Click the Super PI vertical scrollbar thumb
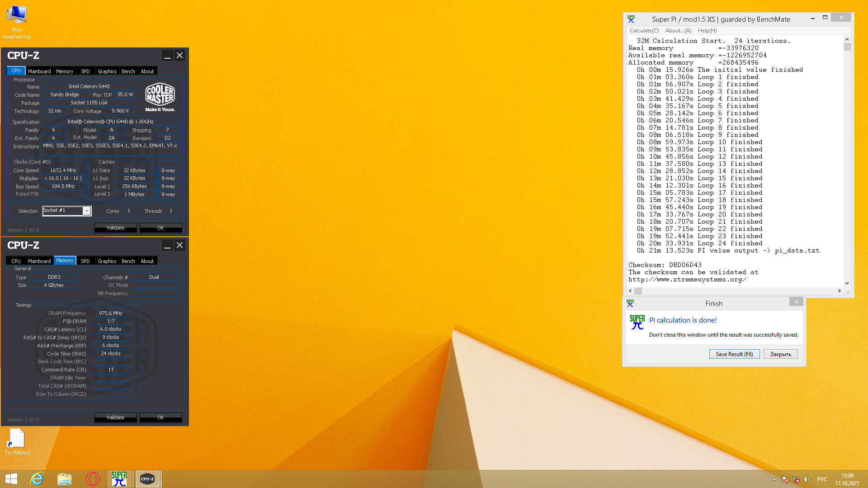The height and width of the screenshot is (488, 868). point(847,47)
